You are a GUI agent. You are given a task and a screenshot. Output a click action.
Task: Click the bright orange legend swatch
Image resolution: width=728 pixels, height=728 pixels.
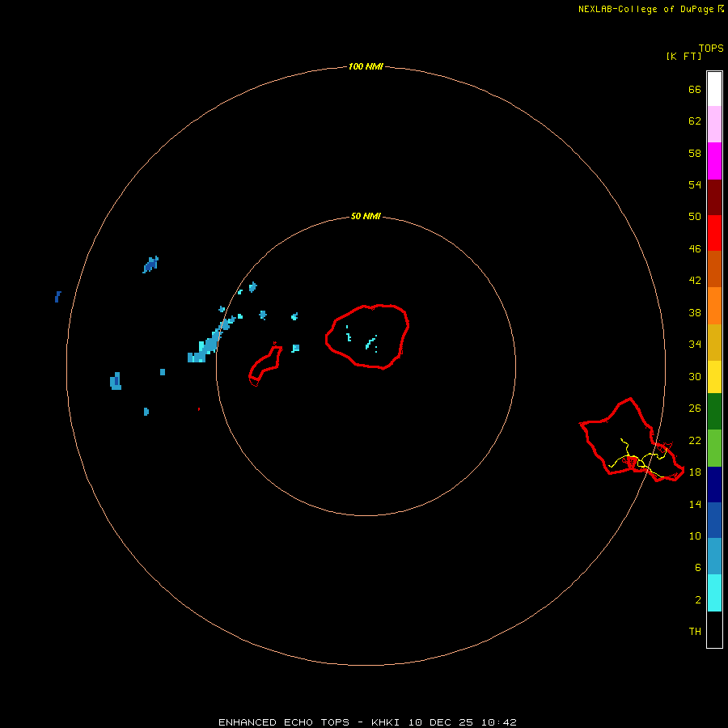click(714, 306)
